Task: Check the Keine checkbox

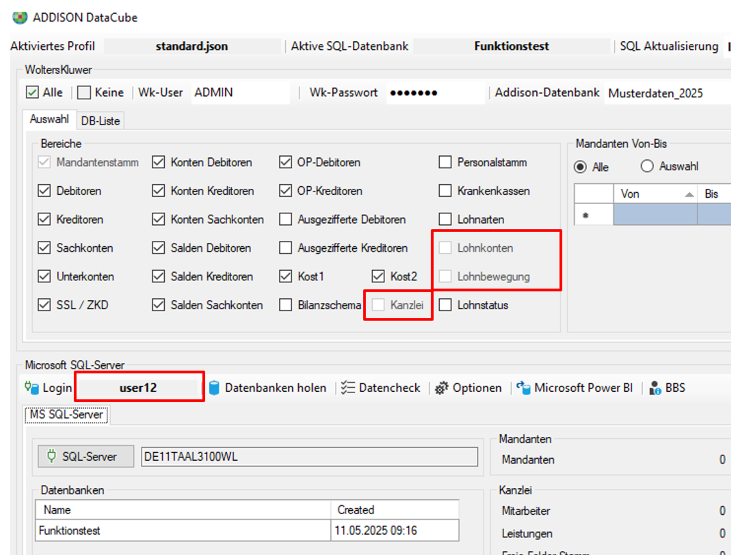Action: coord(85,93)
